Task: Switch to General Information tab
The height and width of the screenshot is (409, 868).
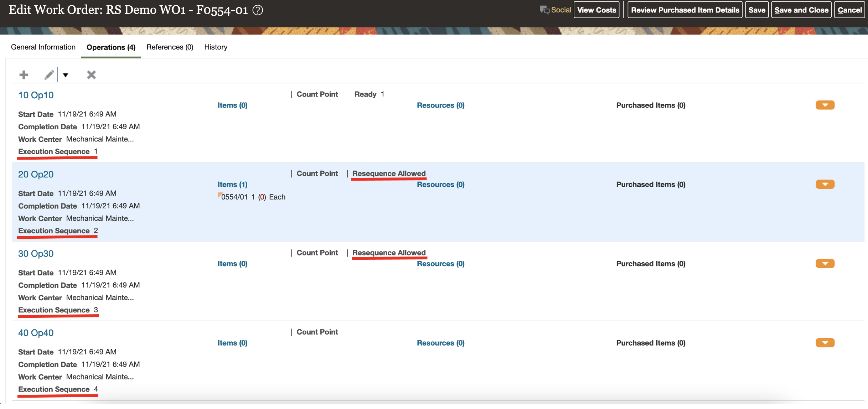Action: coord(43,47)
